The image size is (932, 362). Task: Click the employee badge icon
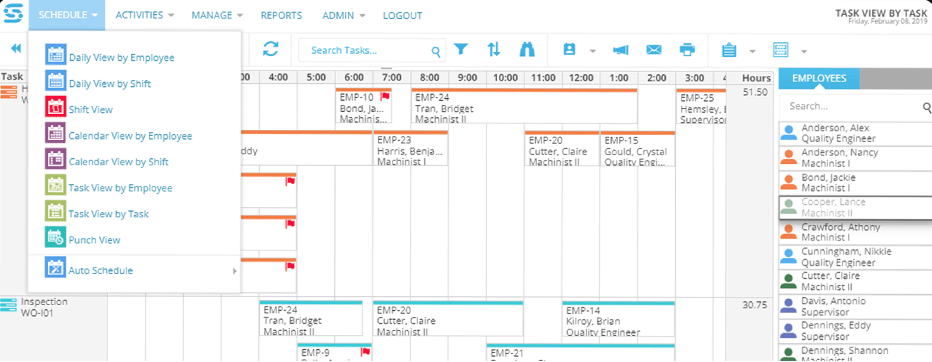pyautogui.click(x=569, y=50)
